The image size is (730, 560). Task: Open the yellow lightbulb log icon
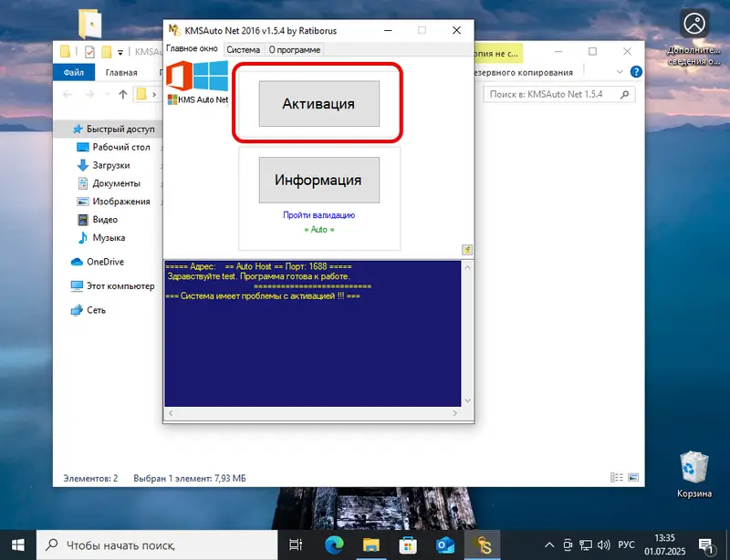tap(466, 250)
